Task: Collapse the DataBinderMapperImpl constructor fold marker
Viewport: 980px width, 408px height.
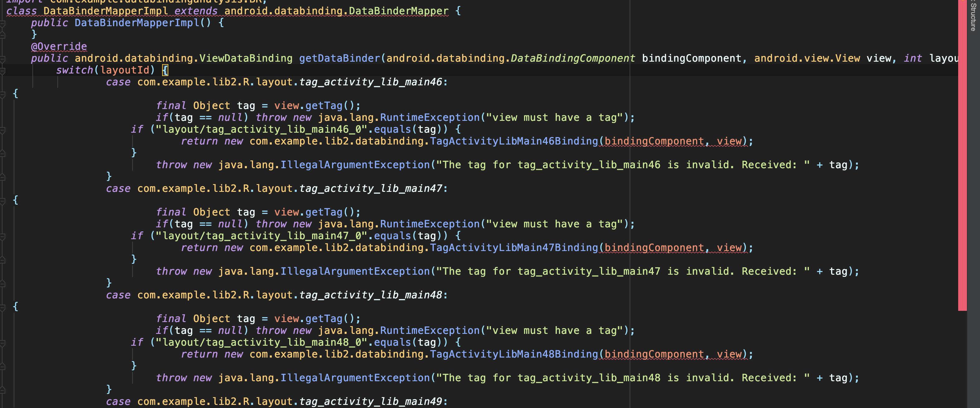Action: [x=2, y=24]
